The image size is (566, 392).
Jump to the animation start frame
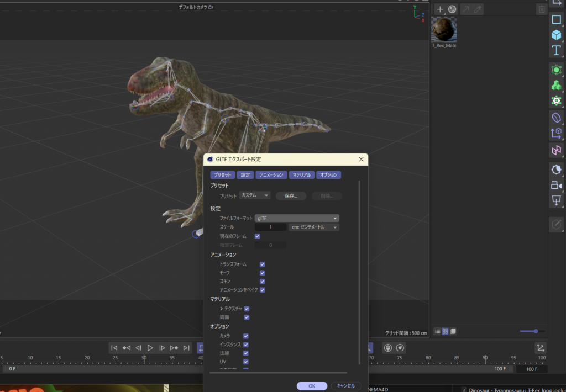(x=114, y=348)
